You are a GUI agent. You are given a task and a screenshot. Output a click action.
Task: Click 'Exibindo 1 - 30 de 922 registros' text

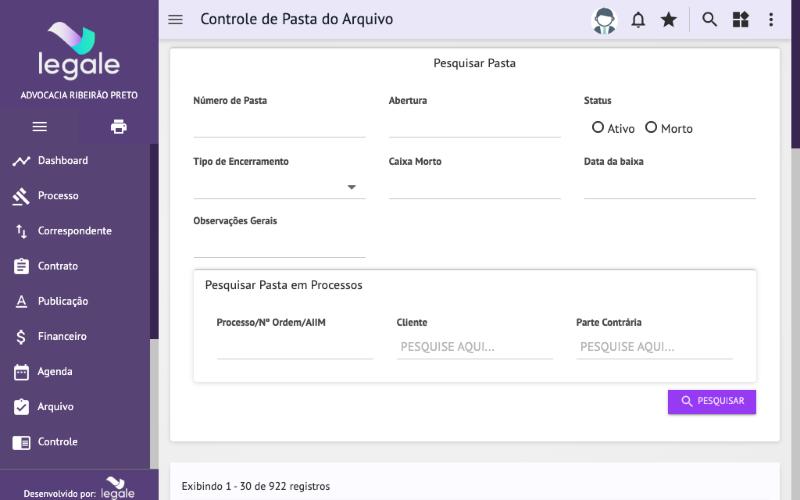256,486
